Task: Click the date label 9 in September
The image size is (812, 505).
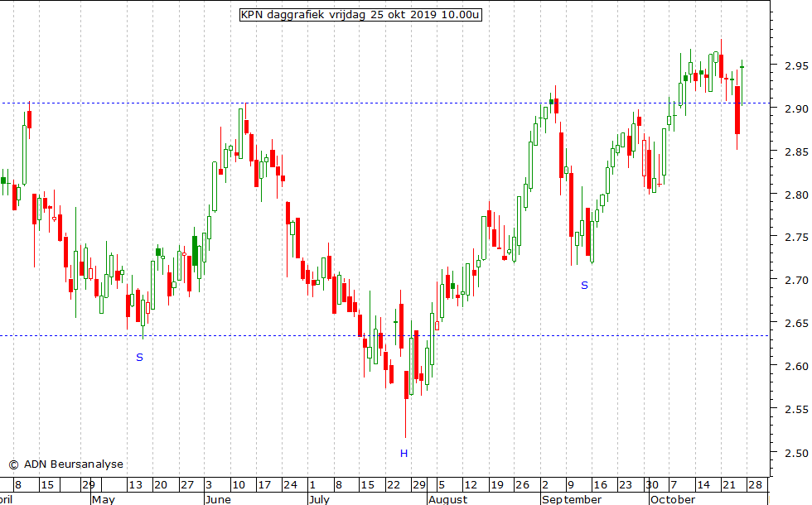Action: click(x=571, y=485)
